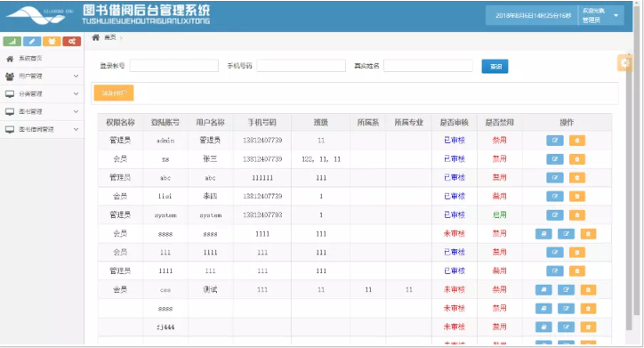Click the red gears shortcut icon
This screenshot has height=348, width=644.
pyautogui.click(x=71, y=41)
